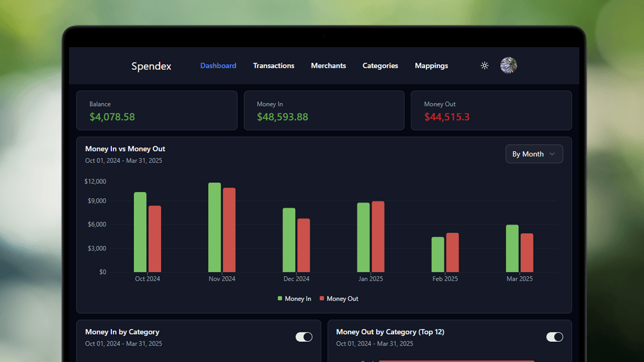This screenshot has width=644, height=362.
Task: Click the Nov 2024 axis label
Action: pyautogui.click(x=222, y=279)
